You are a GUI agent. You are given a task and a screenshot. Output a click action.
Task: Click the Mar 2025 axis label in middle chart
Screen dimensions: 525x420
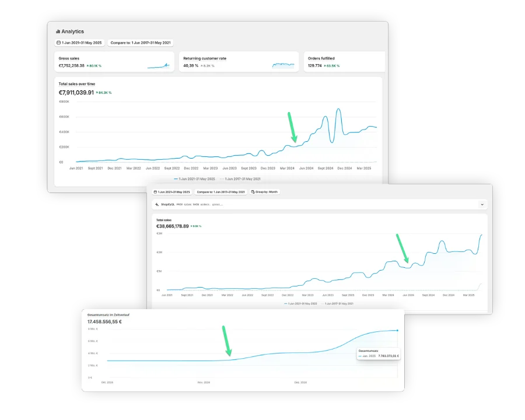tap(468, 295)
